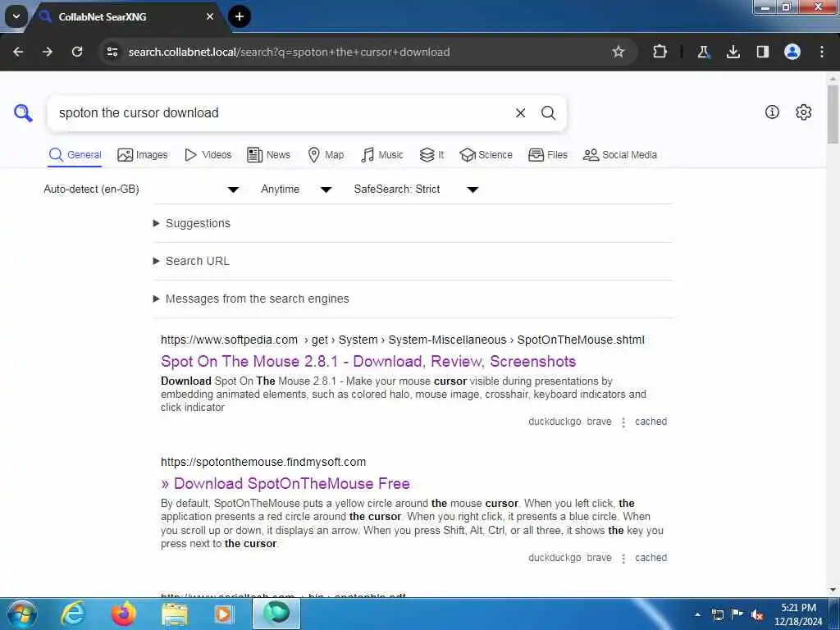Click the browser address bar URL
The image size is (840, 630).
point(289,52)
